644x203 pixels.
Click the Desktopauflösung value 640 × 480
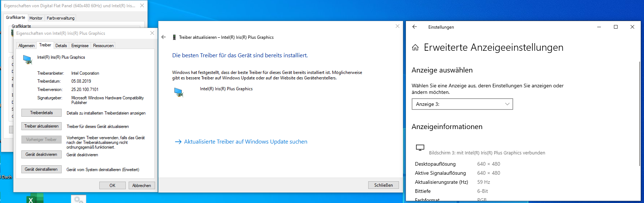coord(489,164)
